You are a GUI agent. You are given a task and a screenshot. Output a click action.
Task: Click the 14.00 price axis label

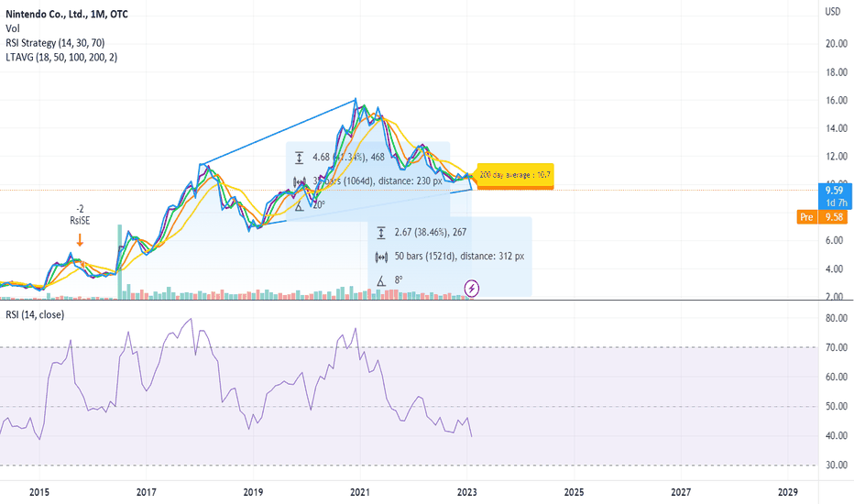click(837, 128)
